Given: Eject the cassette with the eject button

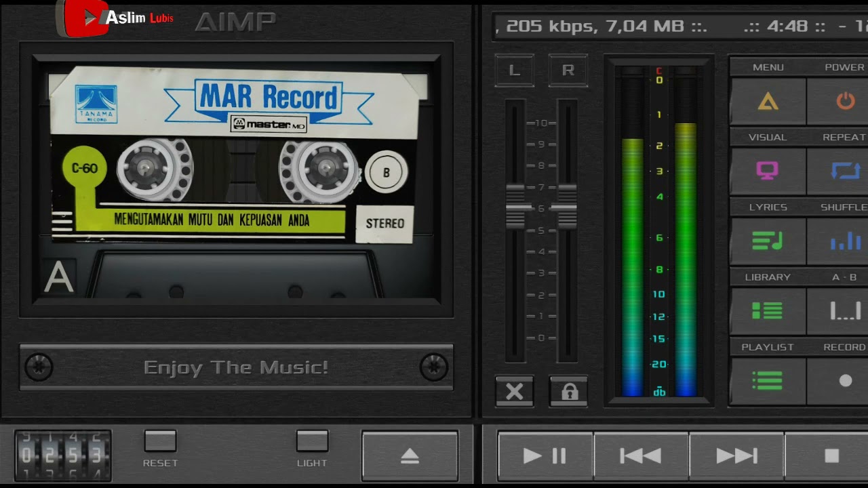Looking at the screenshot, I should pyautogui.click(x=410, y=456).
